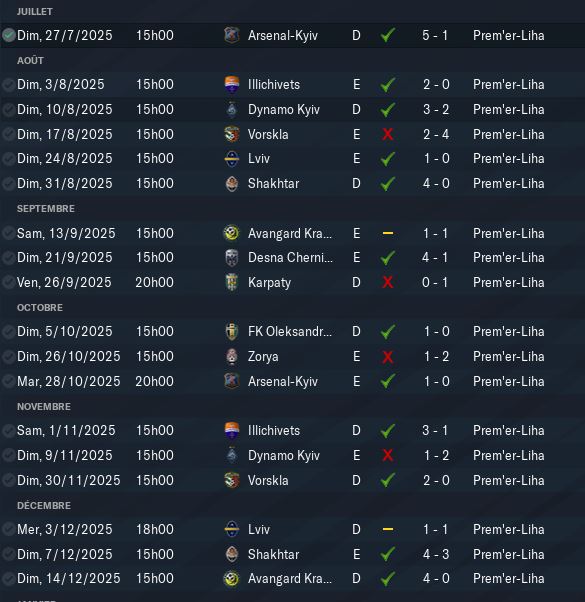Toggle the round checkmark for 13/9/2025 match
The width and height of the screenshot is (585, 602).
tap(8, 233)
